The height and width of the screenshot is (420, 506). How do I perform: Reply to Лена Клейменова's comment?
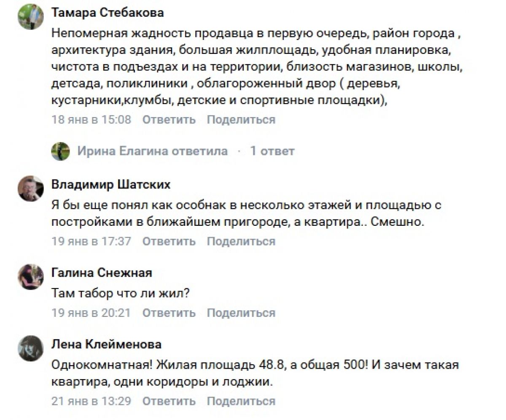pyautogui.click(x=169, y=401)
